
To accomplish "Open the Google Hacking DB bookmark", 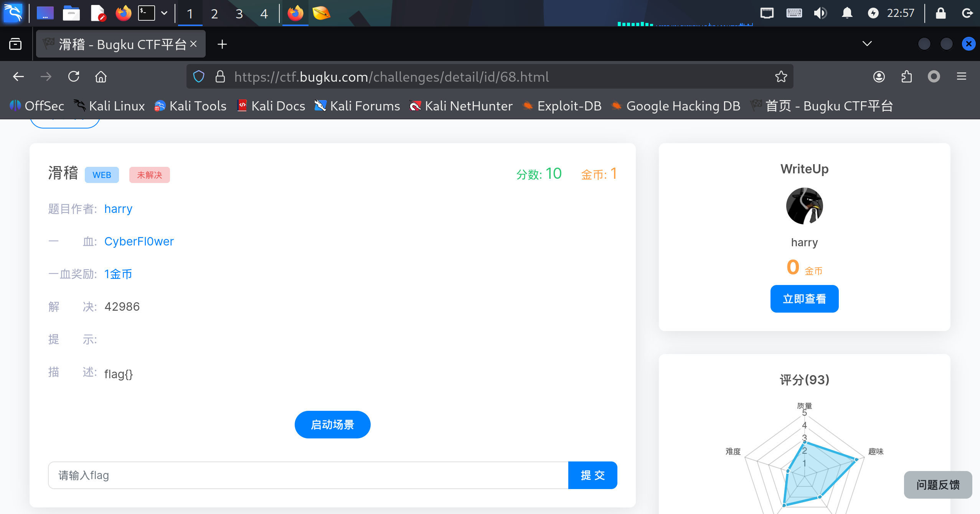I will 676,106.
